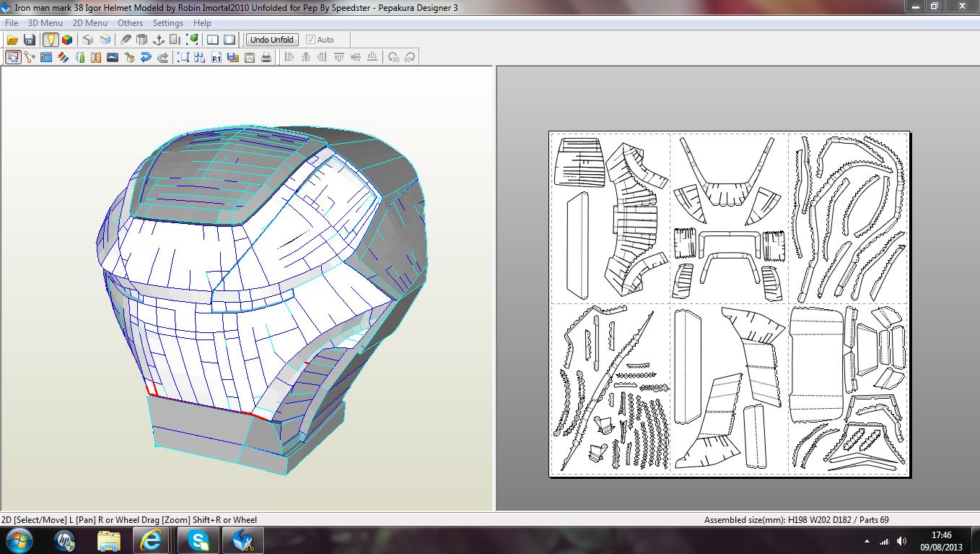Click the gray cube icon in the top toolbar
The image size is (980, 554).
tap(87, 40)
